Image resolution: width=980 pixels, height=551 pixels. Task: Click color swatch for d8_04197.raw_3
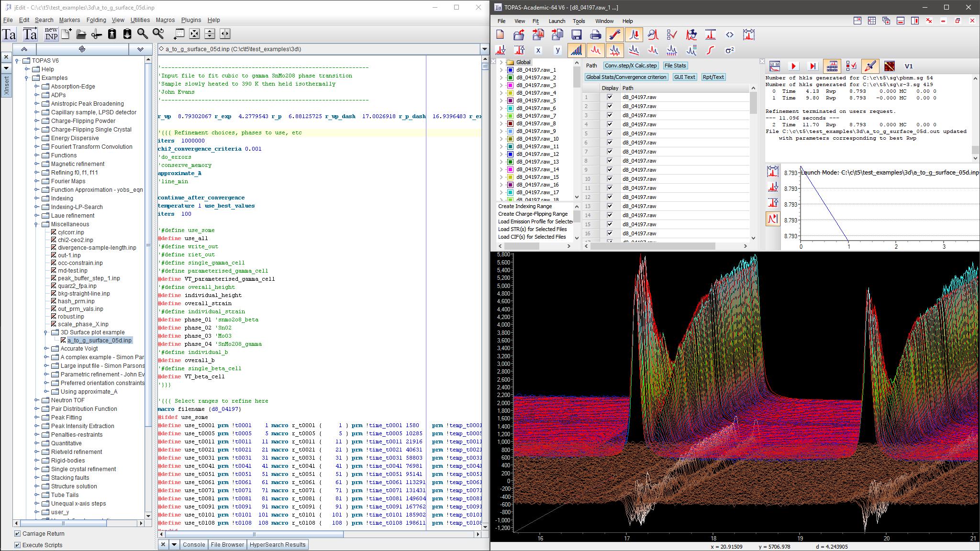(x=511, y=85)
